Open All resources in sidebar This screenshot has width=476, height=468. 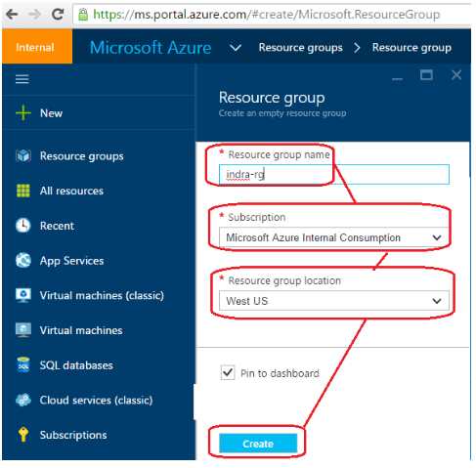pyautogui.click(x=71, y=191)
